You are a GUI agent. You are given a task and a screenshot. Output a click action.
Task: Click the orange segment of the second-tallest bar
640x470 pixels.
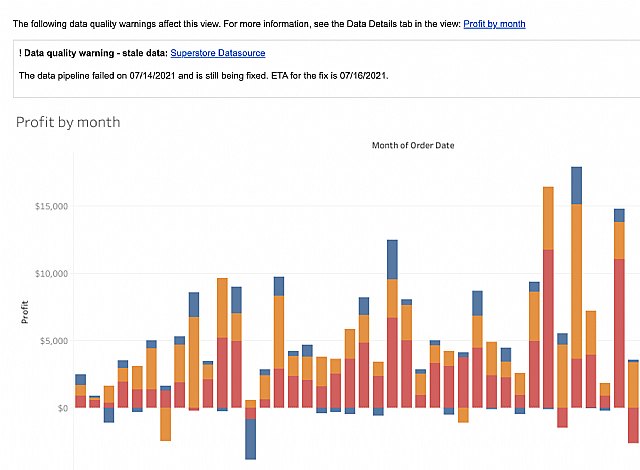pyautogui.click(x=548, y=218)
